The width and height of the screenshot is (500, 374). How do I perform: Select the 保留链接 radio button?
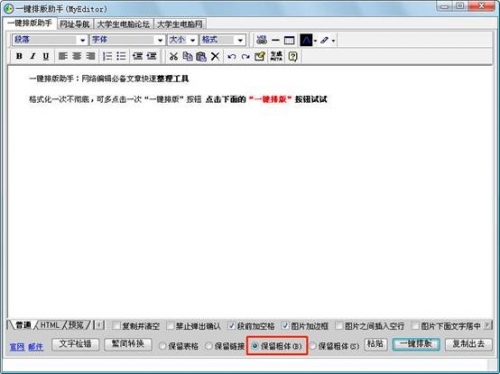point(209,346)
